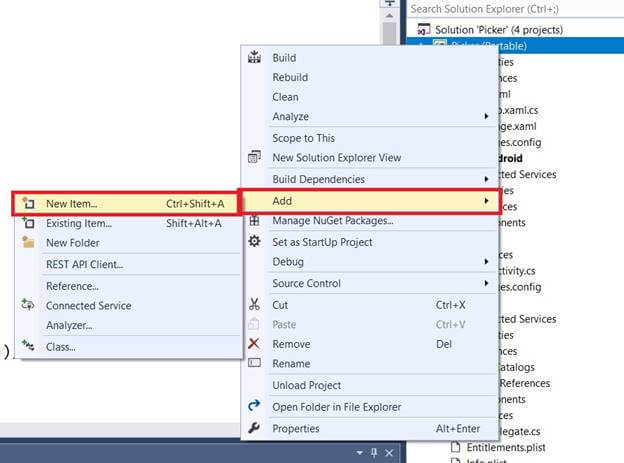Click the Rename icon

point(254,363)
